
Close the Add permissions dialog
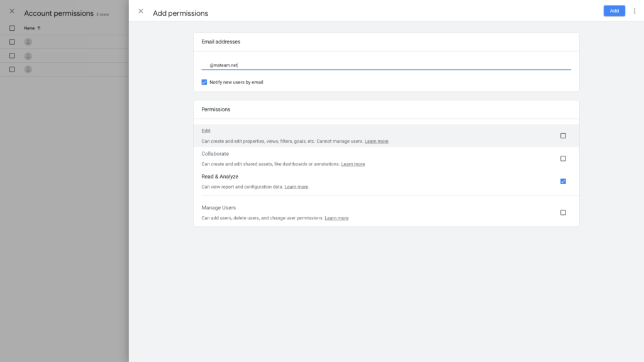click(x=140, y=11)
